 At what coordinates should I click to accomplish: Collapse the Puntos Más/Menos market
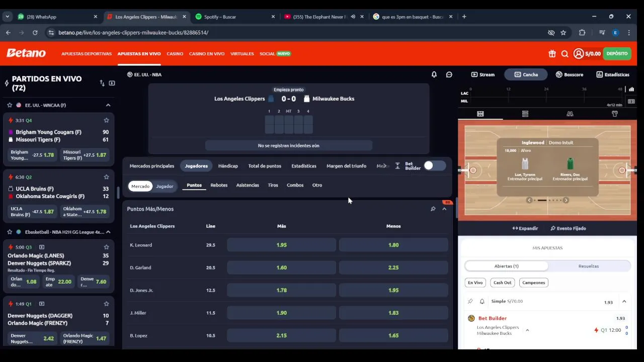[444, 209]
